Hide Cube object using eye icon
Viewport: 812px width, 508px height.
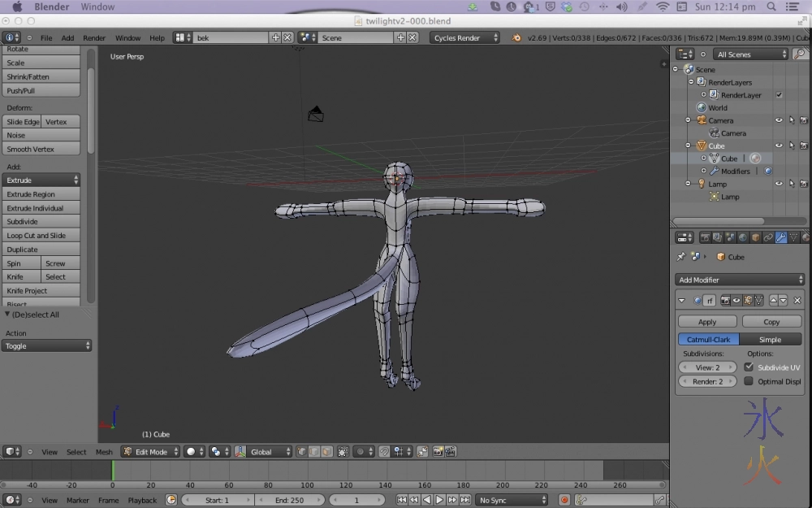779,145
